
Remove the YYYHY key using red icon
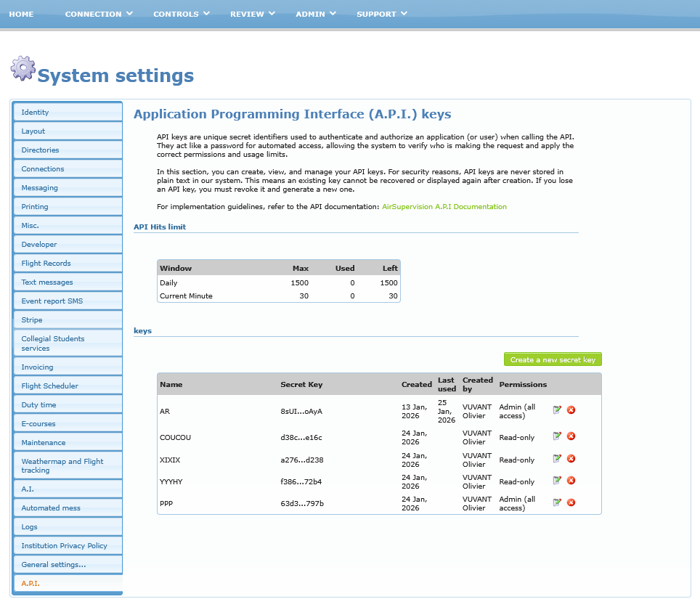(571, 481)
